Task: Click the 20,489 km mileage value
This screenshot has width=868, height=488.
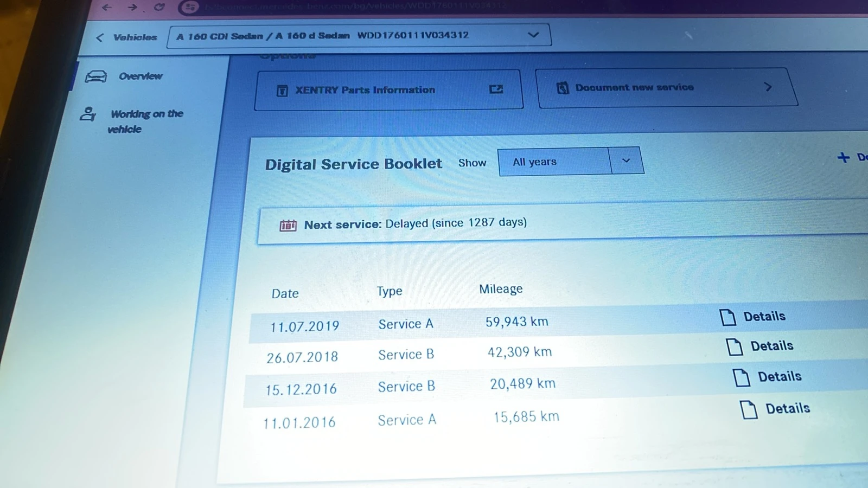Action: click(x=522, y=384)
